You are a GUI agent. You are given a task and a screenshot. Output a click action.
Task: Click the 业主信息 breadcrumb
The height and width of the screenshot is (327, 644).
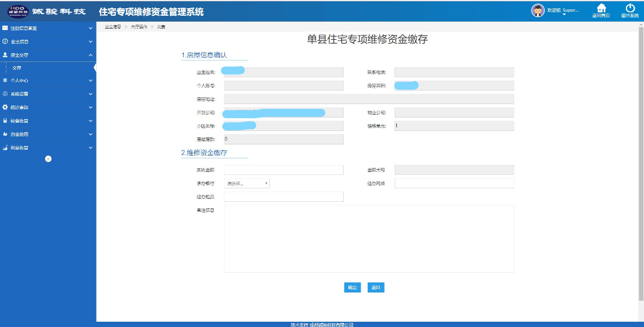click(112, 27)
